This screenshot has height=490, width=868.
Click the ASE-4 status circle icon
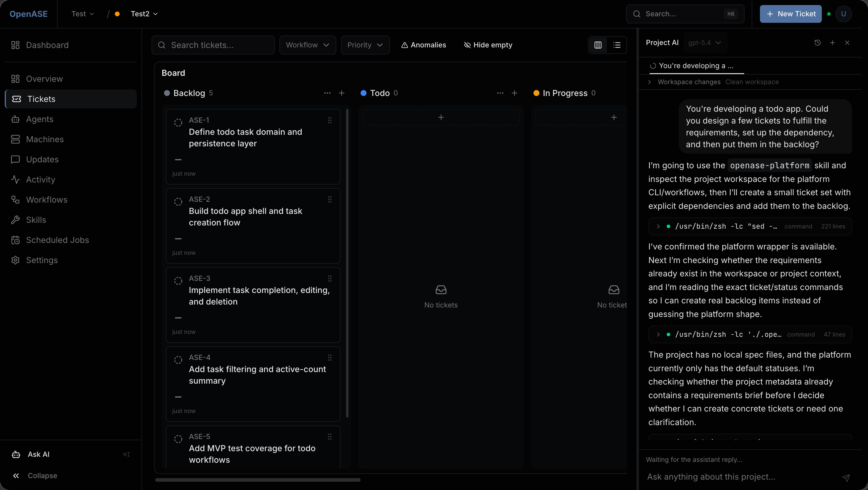(178, 360)
